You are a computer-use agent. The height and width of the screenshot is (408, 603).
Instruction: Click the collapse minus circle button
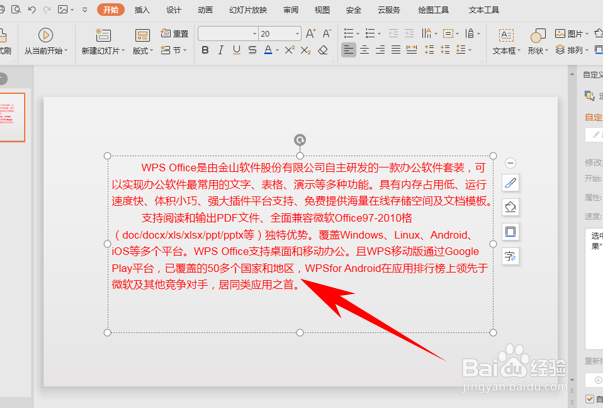tap(510, 163)
